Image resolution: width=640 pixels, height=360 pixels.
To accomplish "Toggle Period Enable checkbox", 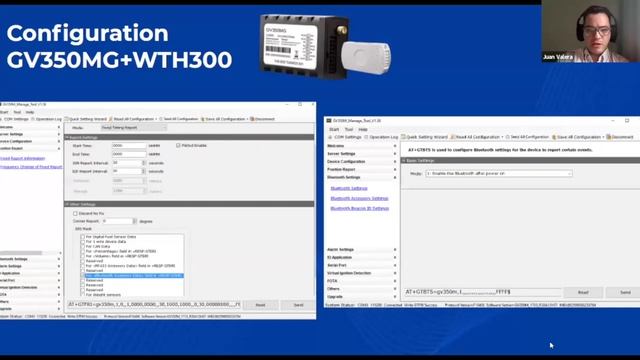I will point(178,145).
